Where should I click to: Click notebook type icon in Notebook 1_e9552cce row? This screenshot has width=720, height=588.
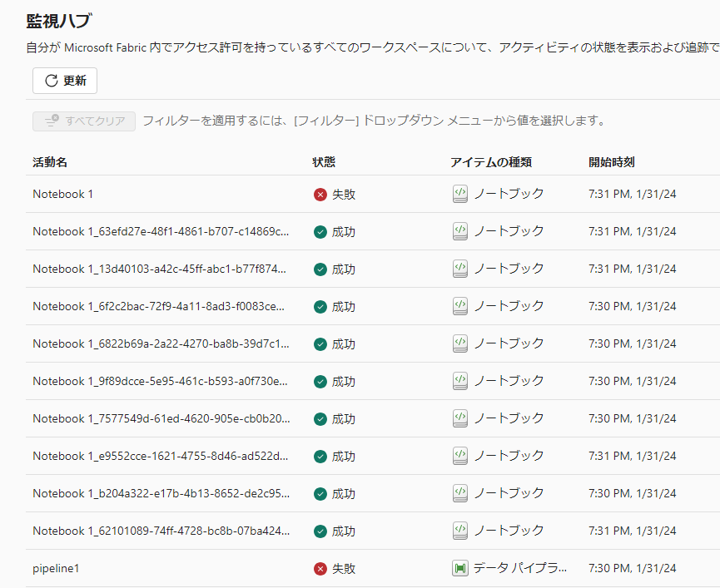coord(460,456)
